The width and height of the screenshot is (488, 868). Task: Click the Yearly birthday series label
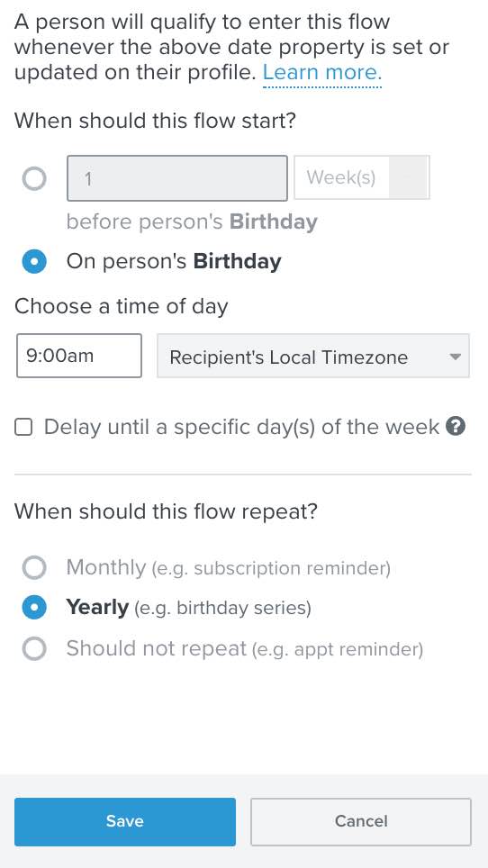pos(189,608)
